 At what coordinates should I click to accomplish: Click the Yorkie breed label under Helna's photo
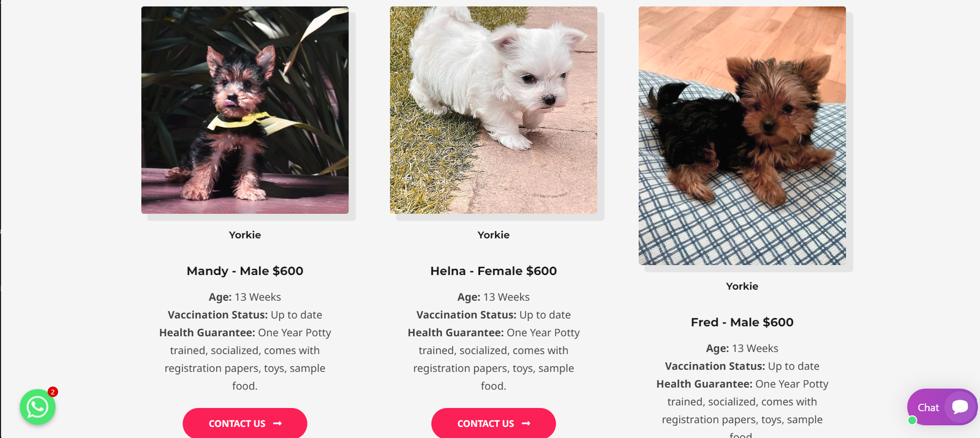[494, 235]
